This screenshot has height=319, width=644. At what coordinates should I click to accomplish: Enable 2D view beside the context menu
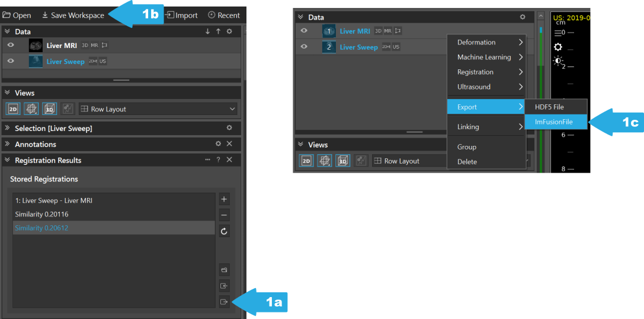pyautogui.click(x=306, y=161)
